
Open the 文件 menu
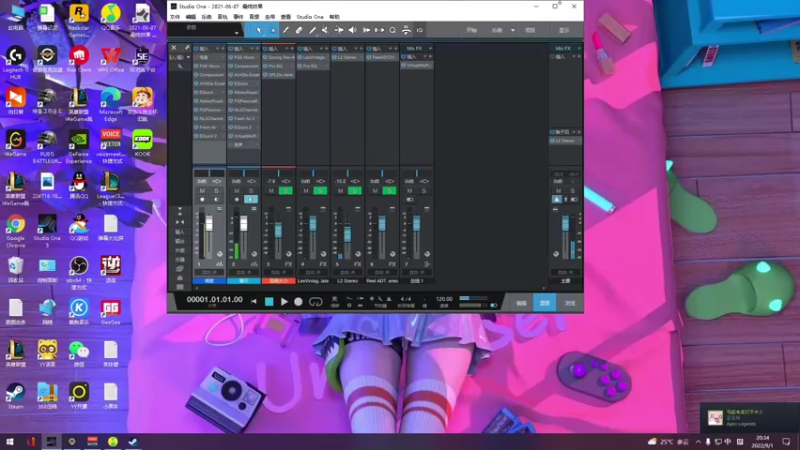(175, 17)
